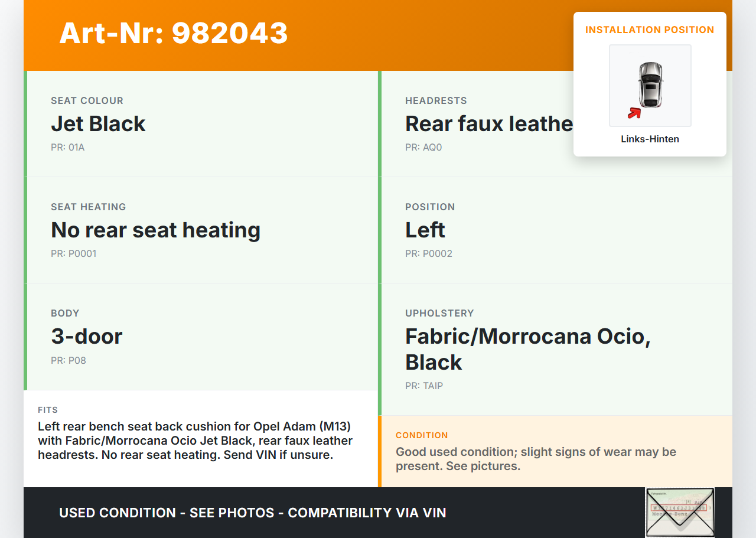756x538 pixels.
Task: Click the Fits description paragraph
Action: tap(195, 441)
